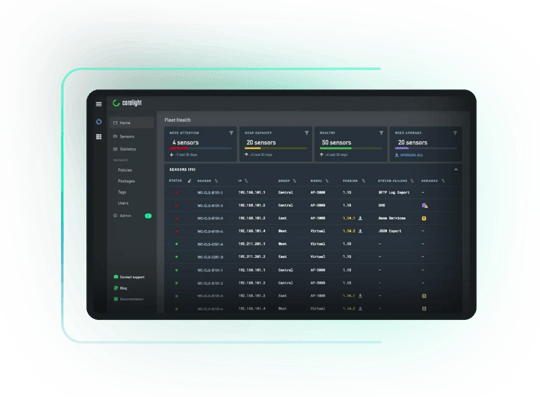Sort by the IP column icon
The image size is (540, 397).
click(246, 181)
